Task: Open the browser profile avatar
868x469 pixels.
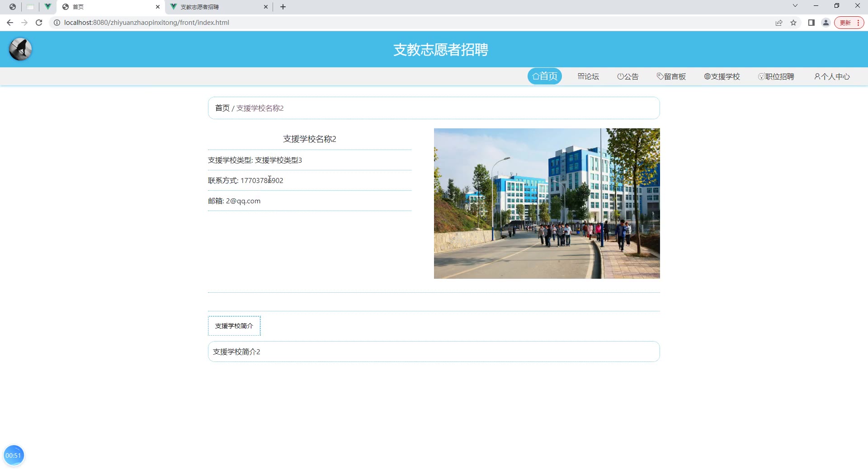Action: [x=826, y=23]
